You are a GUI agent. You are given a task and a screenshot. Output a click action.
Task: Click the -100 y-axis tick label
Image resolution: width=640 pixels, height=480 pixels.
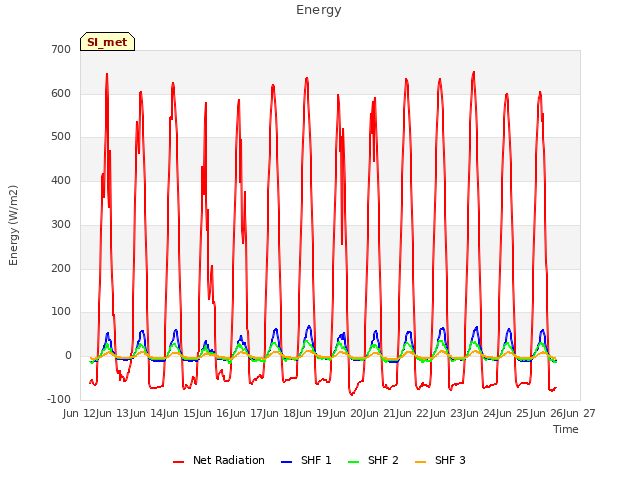(x=59, y=399)
